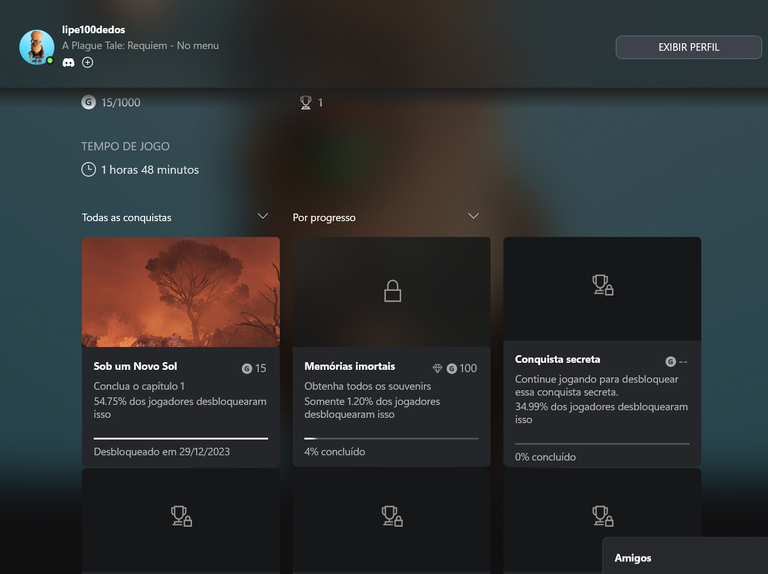The height and width of the screenshot is (574, 768).
Task: Open the Amigos panel
Action: click(685, 556)
